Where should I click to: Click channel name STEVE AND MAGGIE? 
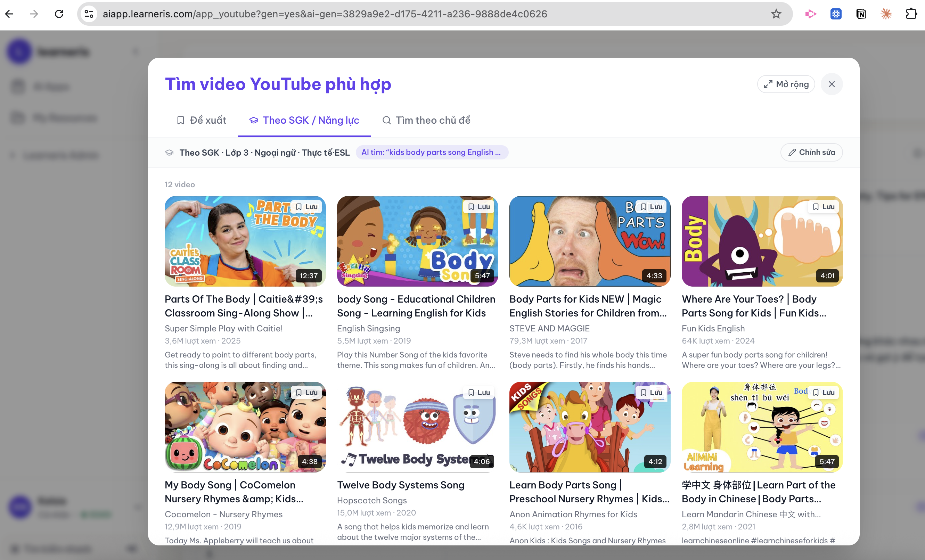pyautogui.click(x=550, y=328)
